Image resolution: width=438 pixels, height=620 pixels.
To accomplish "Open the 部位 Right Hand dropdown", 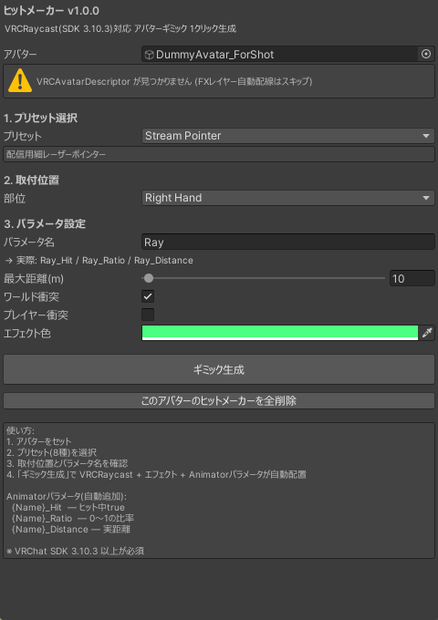I will tap(288, 198).
